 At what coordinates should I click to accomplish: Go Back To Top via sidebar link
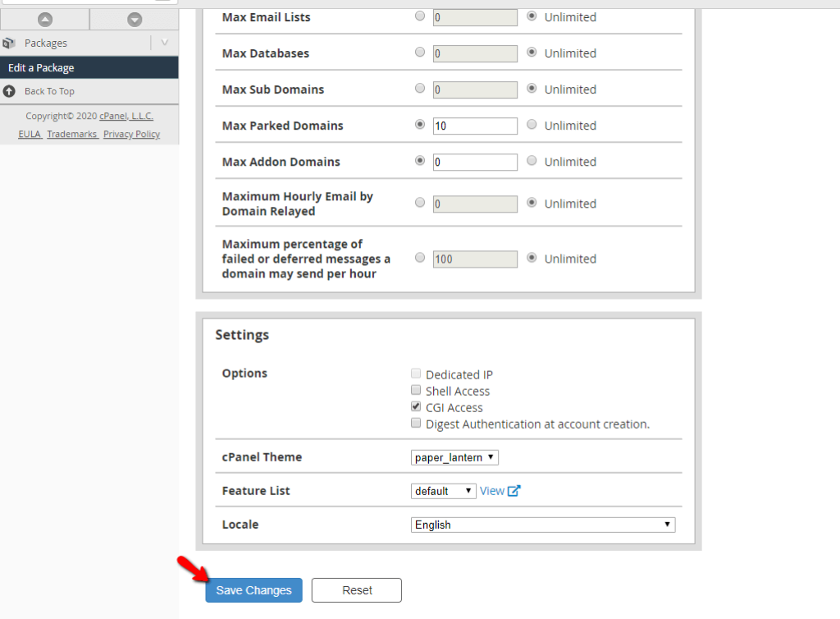point(49,91)
